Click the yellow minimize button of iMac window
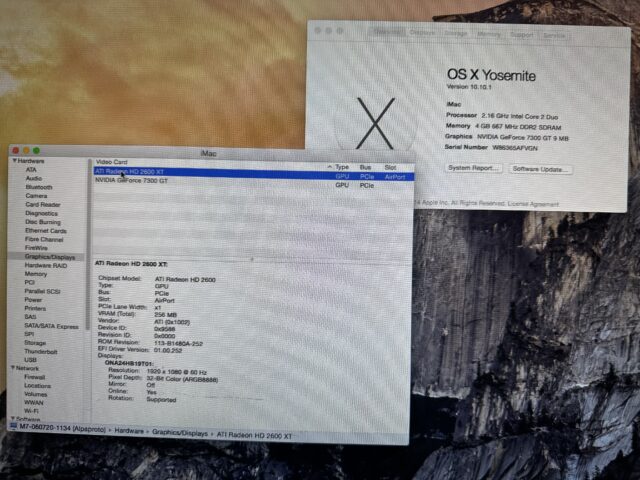640x480 pixels. tap(26, 151)
